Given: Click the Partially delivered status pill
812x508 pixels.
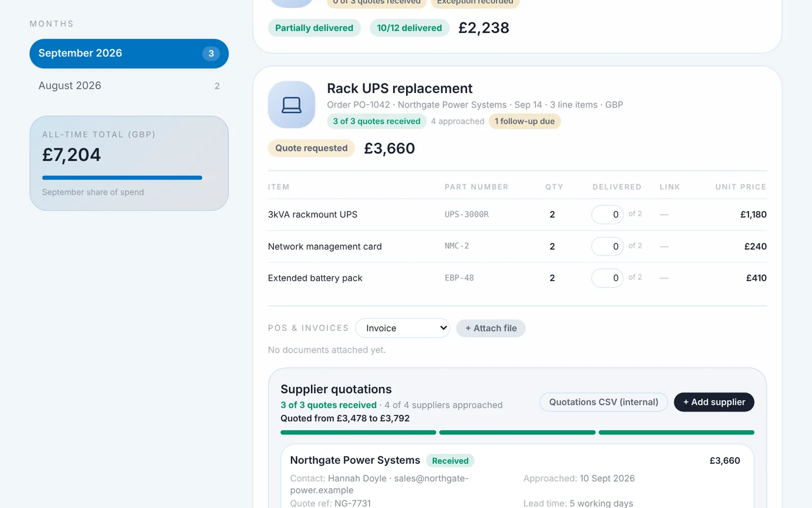Looking at the screenshot, I should coord(314,28).
